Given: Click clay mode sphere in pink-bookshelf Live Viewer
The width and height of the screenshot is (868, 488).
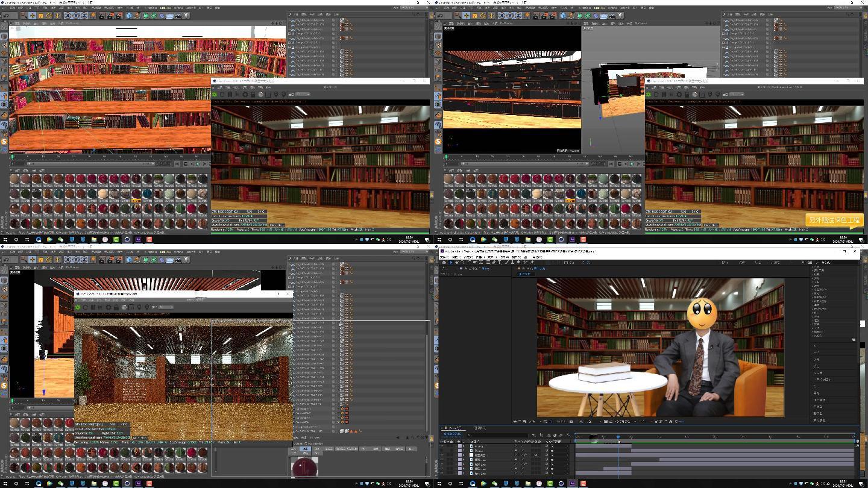Looking at the screenshot, I should point(260,94).
